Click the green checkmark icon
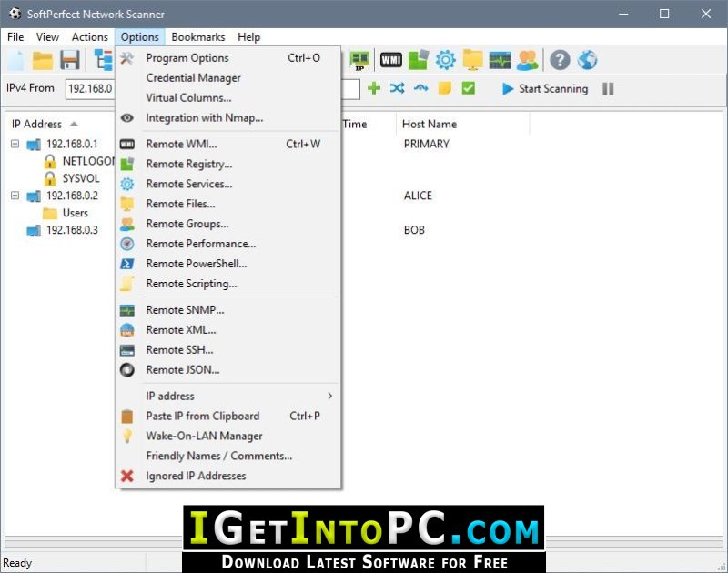The height and width of the screenshot is (573, 728). (x=468, y=88)
